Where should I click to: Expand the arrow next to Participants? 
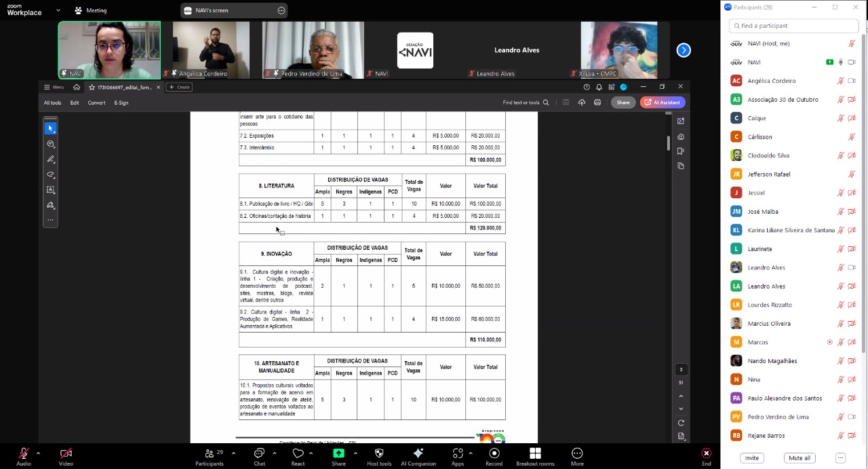click(233, 453)
